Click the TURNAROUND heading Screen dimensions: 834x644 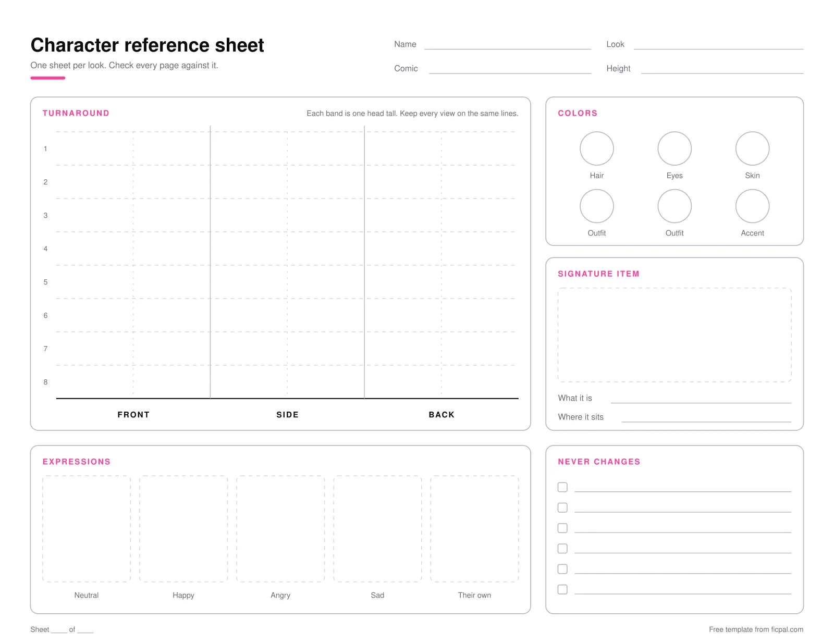[76, 113]
